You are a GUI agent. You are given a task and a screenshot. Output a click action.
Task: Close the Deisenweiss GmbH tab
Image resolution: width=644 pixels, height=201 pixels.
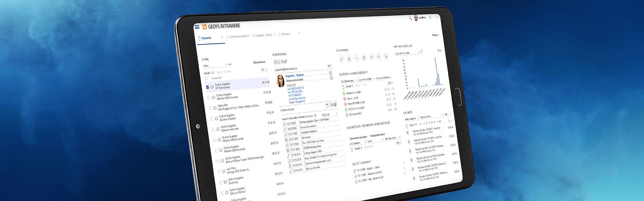249,36
